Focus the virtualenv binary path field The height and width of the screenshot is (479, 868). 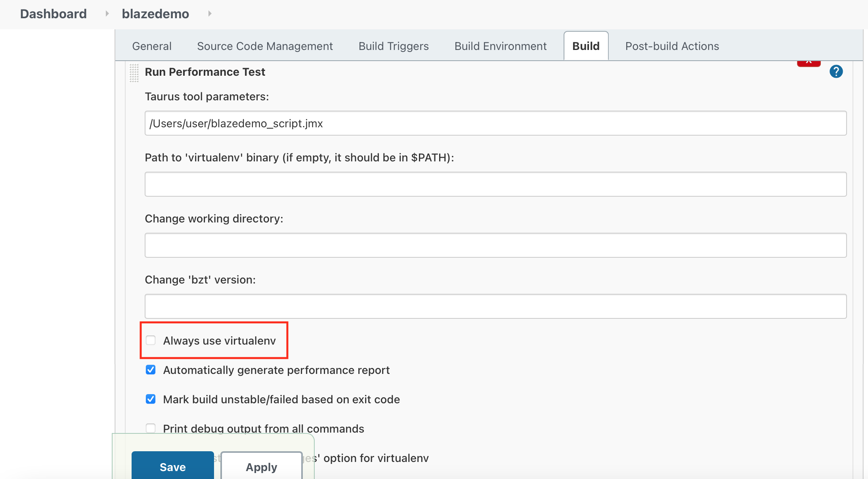495,184
